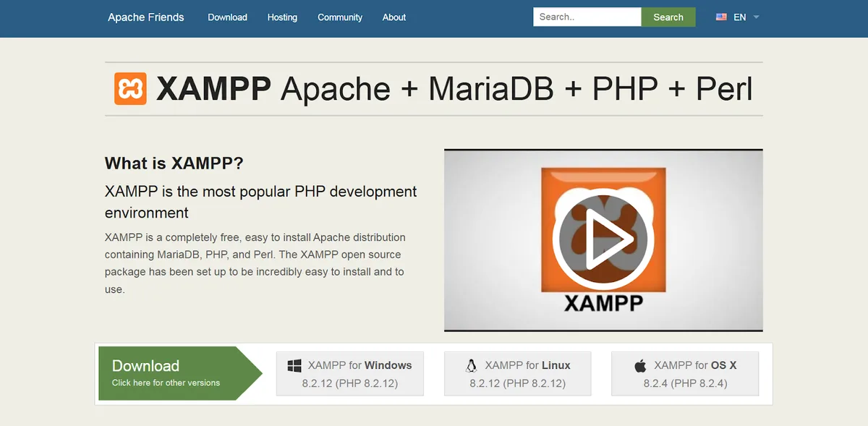The width and height of the screenshot is (868, 426).
Task: Click the Windows logo icon in download section
Action: 294,366
